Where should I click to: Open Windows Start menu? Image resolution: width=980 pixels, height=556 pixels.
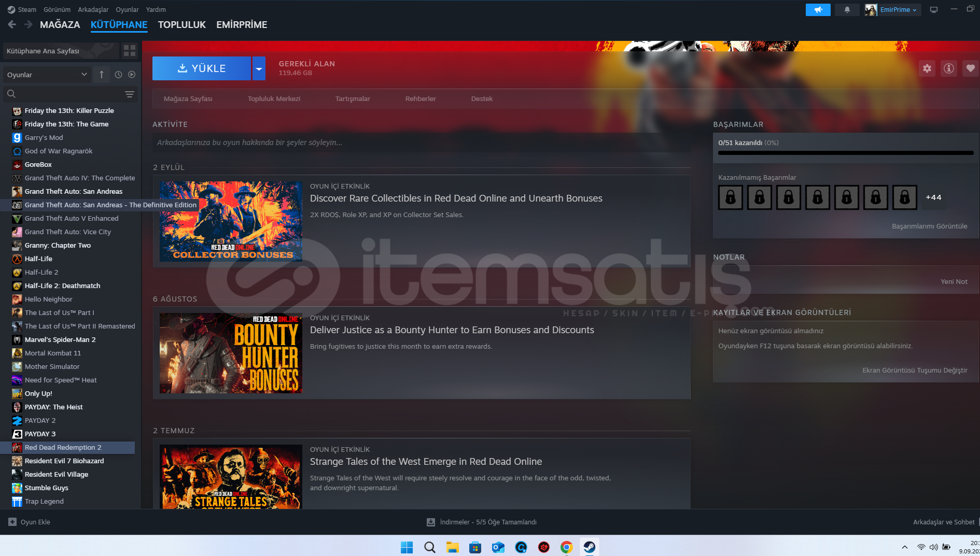[x=407, y=547]
